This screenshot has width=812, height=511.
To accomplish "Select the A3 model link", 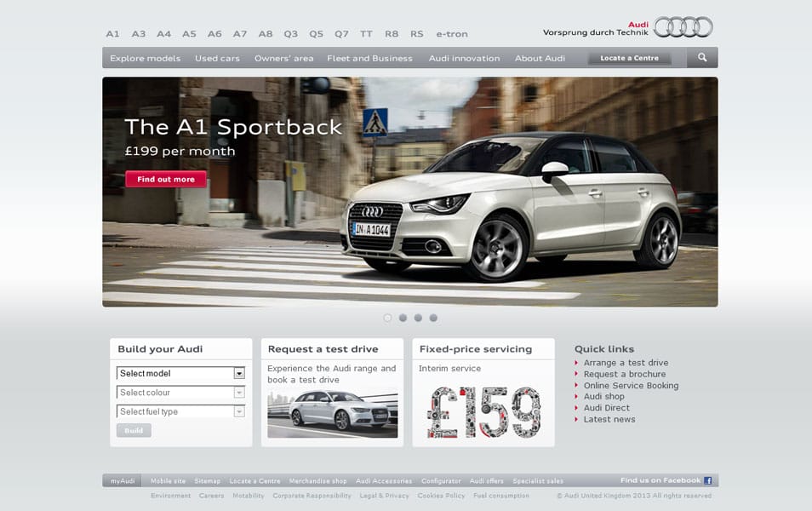I will 138,34.
